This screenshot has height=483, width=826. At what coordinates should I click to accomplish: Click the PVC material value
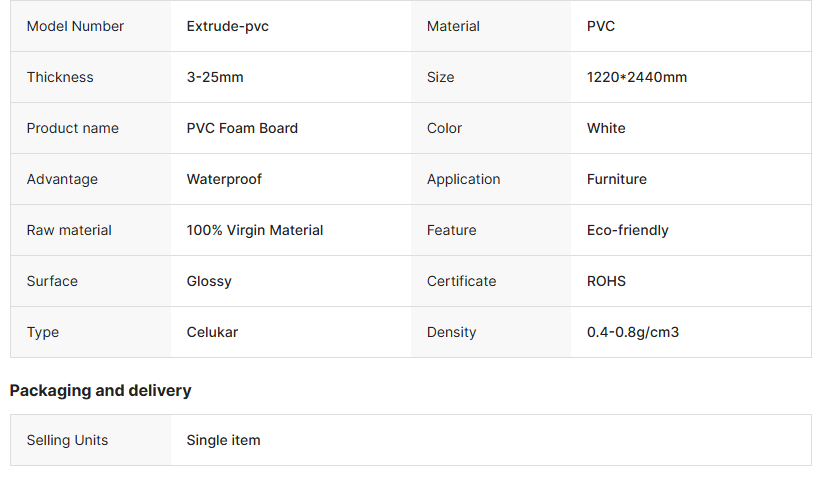point(601,26)
